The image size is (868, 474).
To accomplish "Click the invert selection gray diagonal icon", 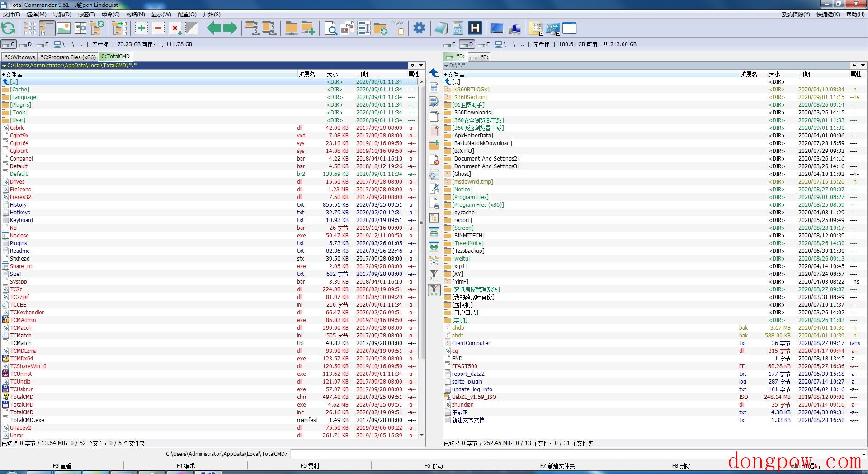I will pos(192,28).
